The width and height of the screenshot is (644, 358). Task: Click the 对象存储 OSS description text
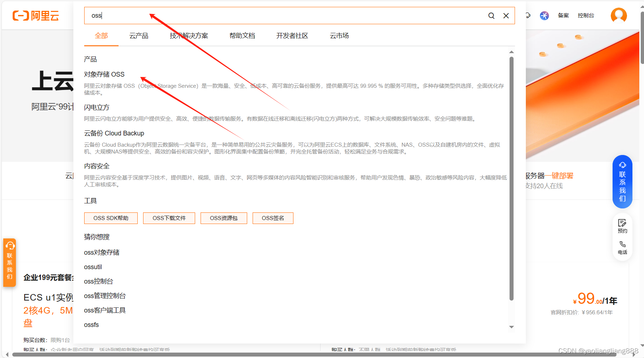pos(294,89)
